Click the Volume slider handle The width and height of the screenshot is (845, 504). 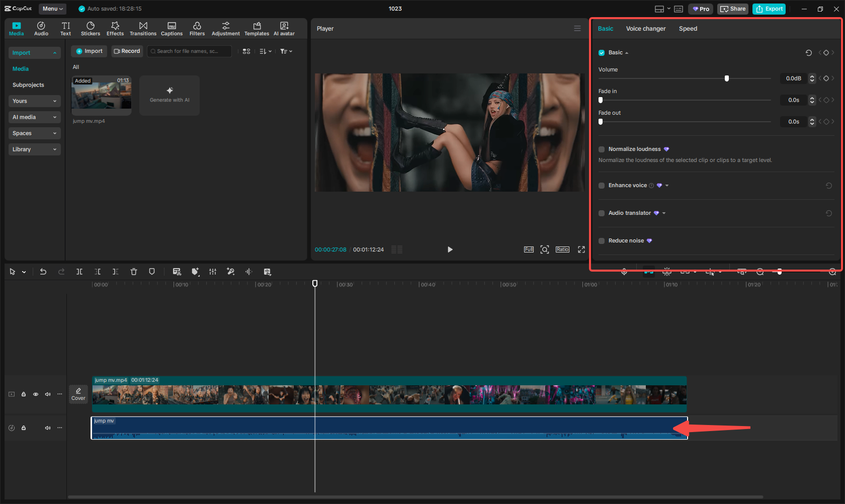(x=727, y=78)
